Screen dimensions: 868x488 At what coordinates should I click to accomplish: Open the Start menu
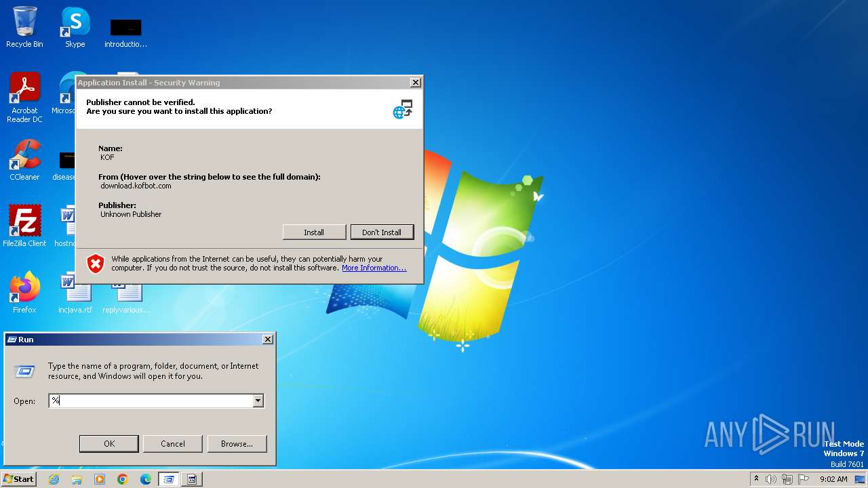pos(19,479)
